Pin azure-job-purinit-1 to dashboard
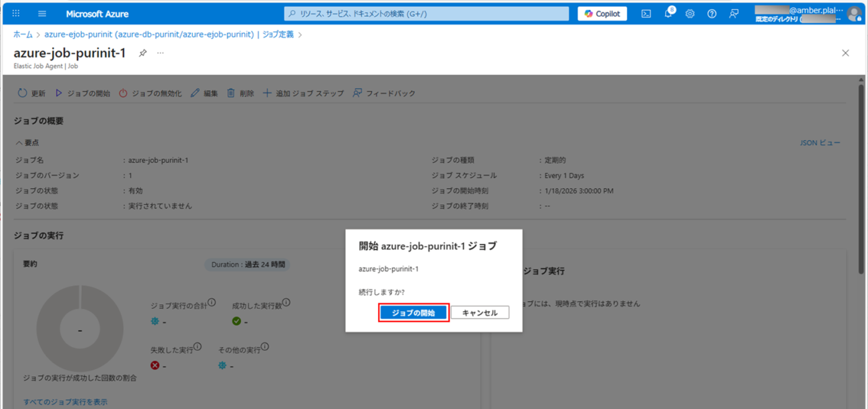Image resolution: width=868 pixels, height=409 pixels. (143, 53)
